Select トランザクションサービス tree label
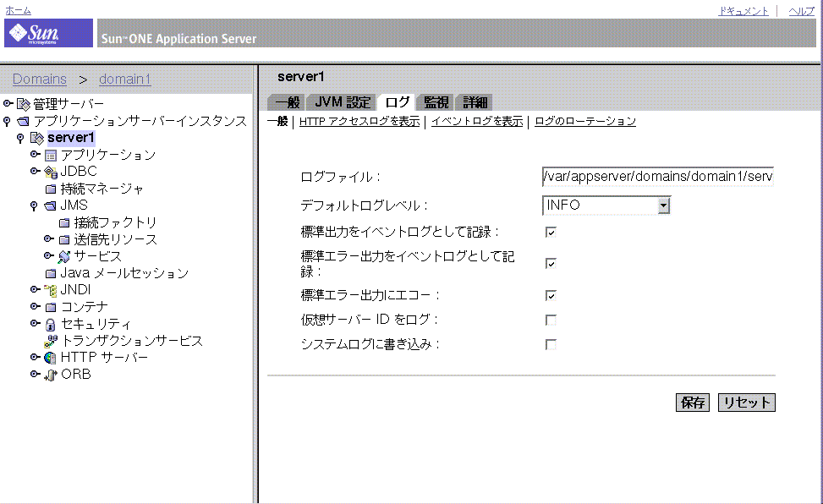Viewport: 823px width, 504px height. (x=132, y=342)
